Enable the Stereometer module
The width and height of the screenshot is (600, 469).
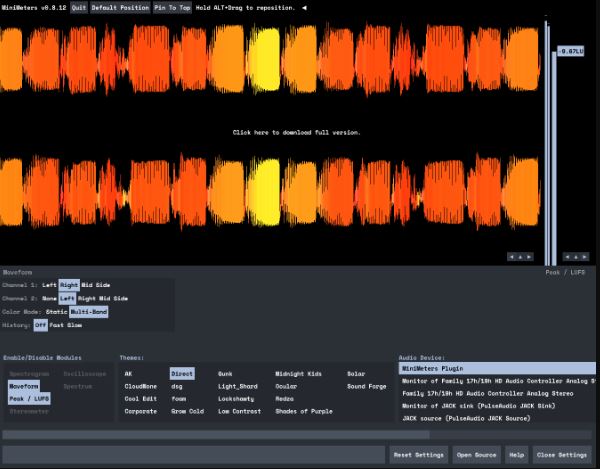tap(29, 412)
